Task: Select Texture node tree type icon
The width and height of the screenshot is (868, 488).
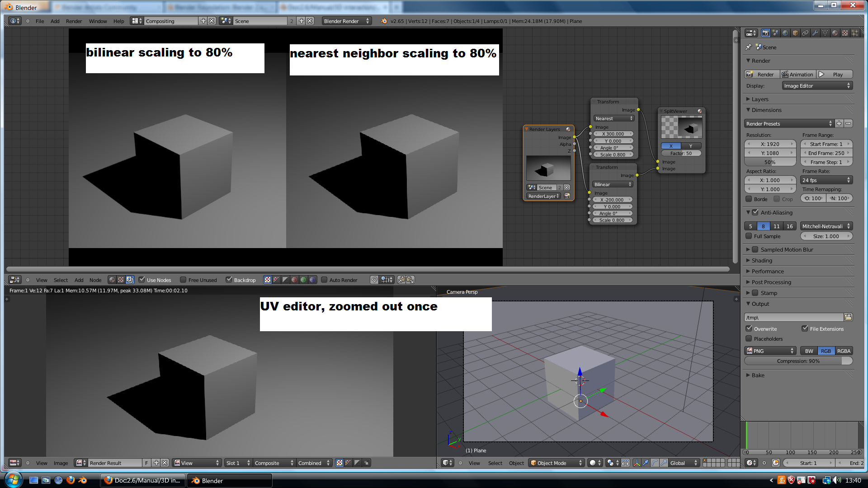Action: 121,280
